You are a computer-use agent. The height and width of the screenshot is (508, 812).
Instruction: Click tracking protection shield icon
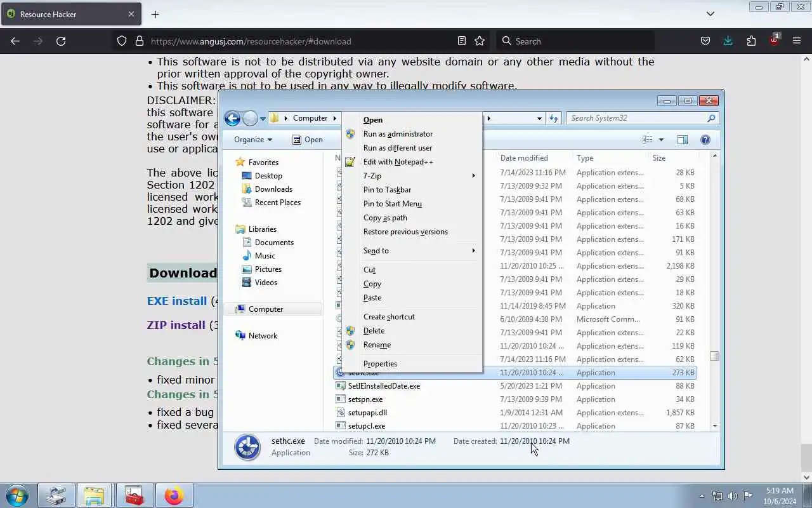(122, 41)
